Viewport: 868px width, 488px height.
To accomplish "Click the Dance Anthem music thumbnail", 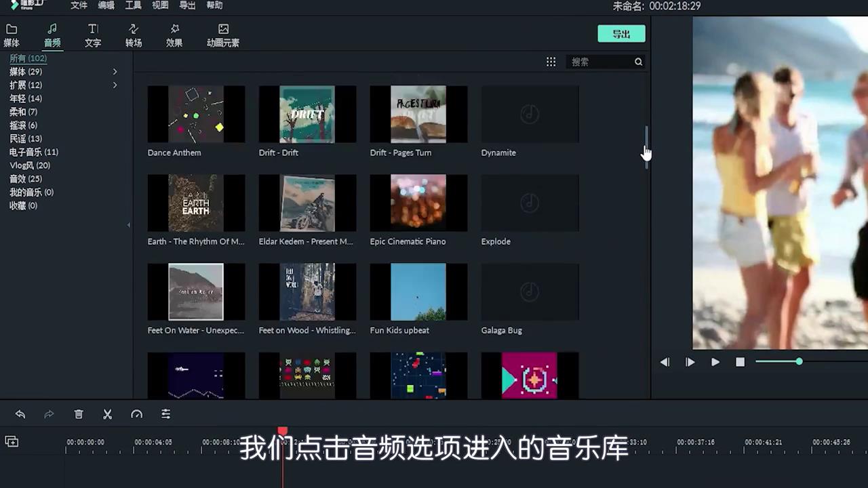I will (196, 114).
